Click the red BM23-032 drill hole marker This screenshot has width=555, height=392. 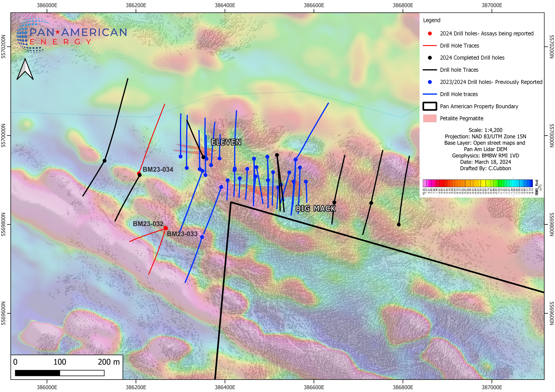click(x=166, y=228)
